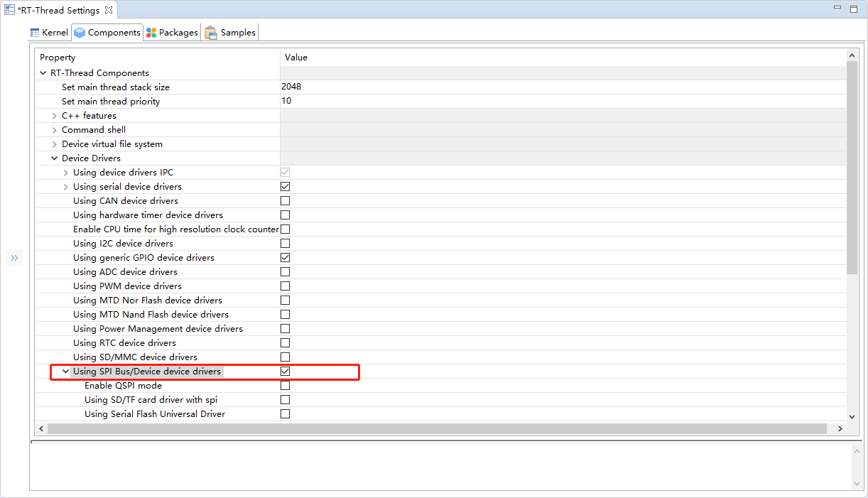Viewport: 868px width, 498px height.
Task: Click the property table scroll down arrow
Action: click(852, 416)
